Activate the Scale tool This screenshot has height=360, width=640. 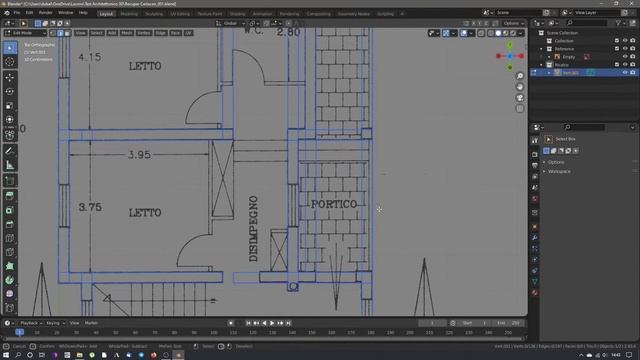tap(10, 106)
